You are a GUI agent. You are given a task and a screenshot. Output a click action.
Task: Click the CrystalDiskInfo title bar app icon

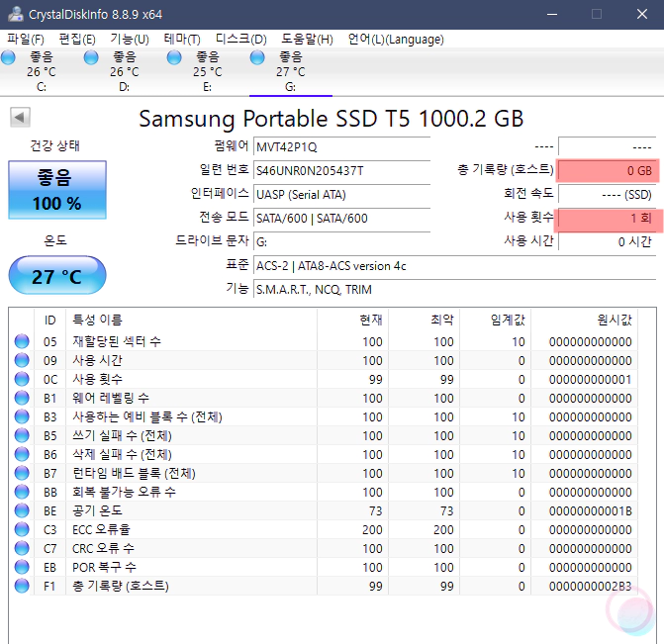(x=15, y=14)
